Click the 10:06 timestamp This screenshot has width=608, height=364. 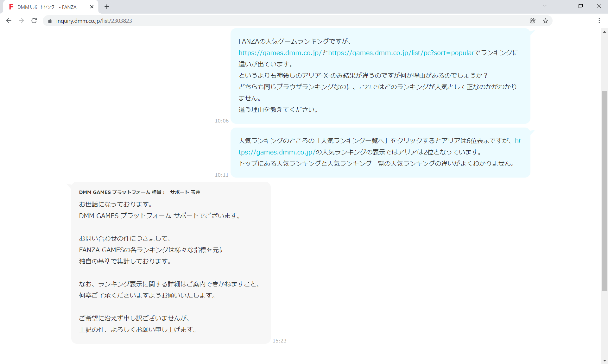tap(221, 121)
